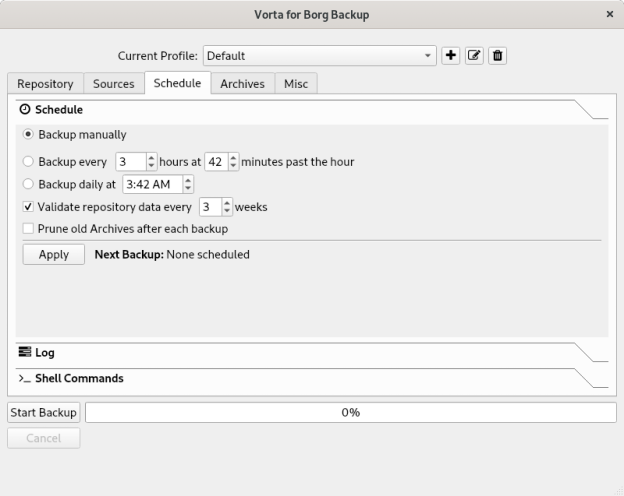The image size is (624, 496).
Task: Click the Log section list icon
Action: tap(25, 353)
